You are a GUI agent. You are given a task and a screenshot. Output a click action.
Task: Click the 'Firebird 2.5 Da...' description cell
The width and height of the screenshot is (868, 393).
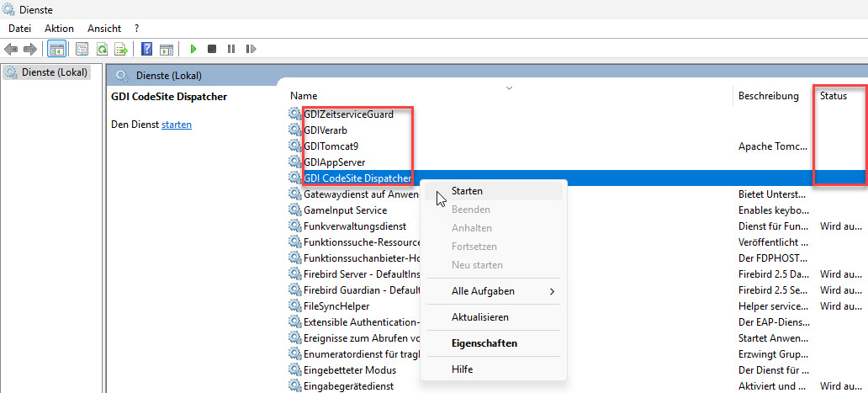[774, 274]
